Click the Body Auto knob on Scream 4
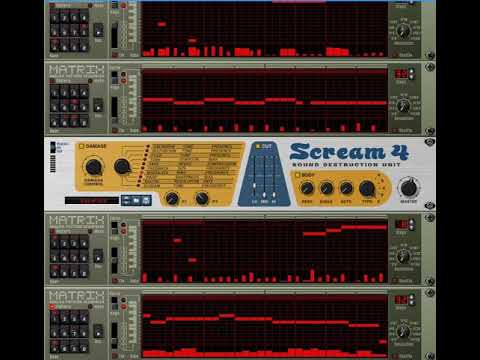Image resolution: width=480 pixels, height=360 pixels. (346, 188)
